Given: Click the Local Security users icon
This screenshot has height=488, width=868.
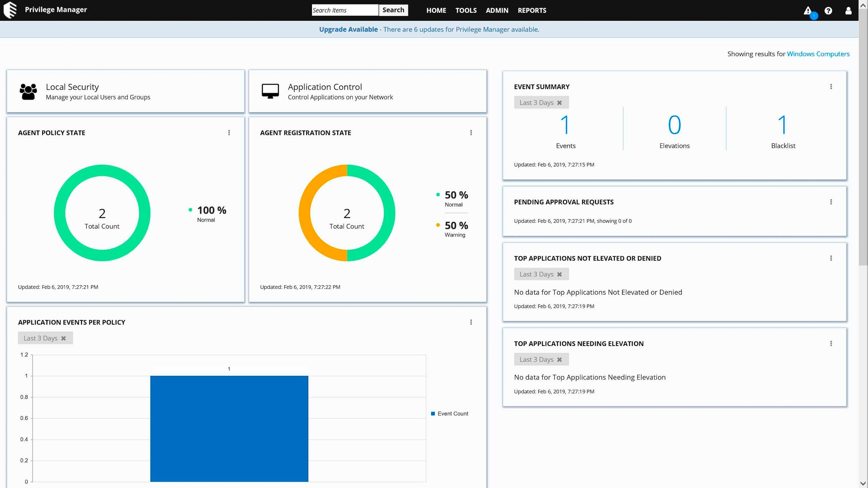Looking at the screenshot, I should point(28,91).
